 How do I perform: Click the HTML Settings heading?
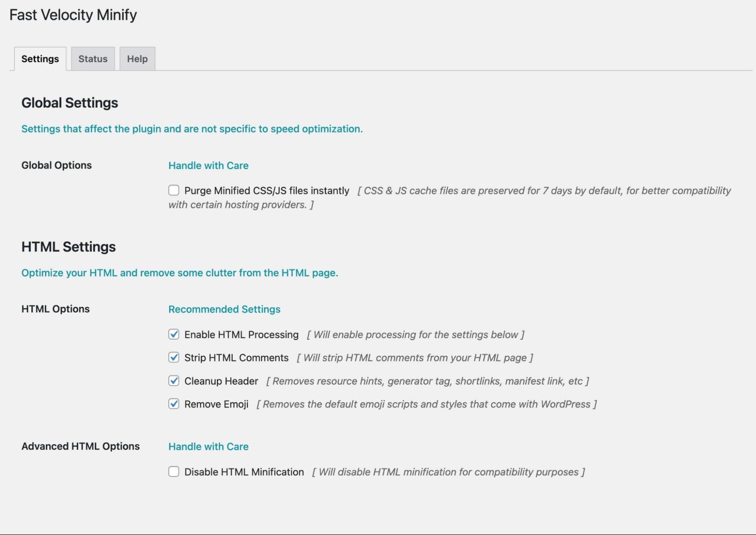pos(69,247)
